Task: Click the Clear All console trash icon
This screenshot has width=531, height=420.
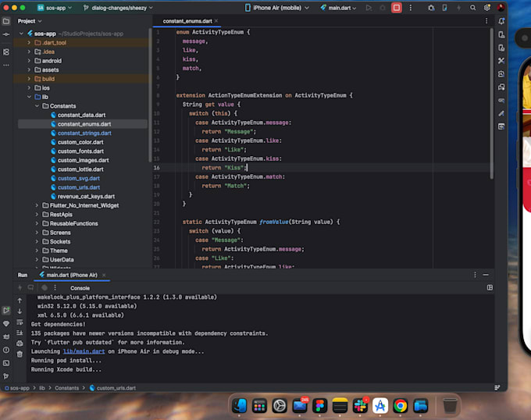Action: (20, 354)
